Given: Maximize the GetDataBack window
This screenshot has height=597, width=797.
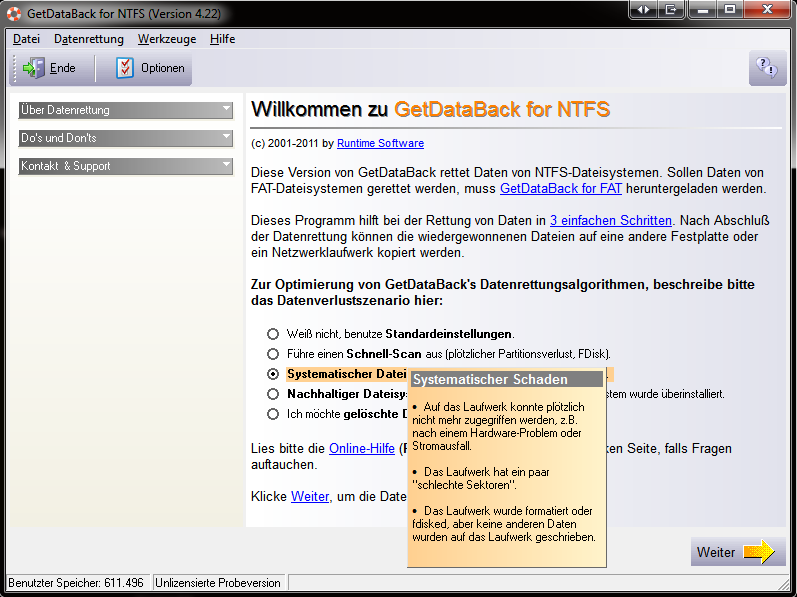Looking at the screenshot, I should click(730, 10).
